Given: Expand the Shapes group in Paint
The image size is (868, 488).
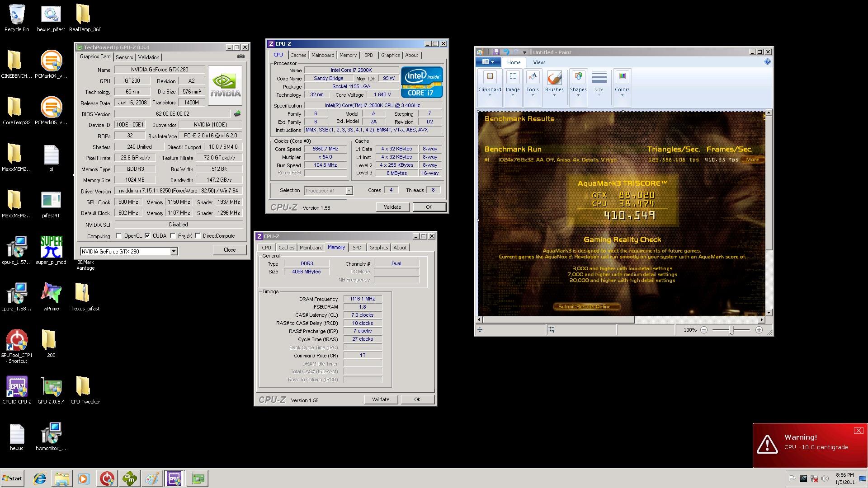Looking at the screenshot, I should pos(578,89).
